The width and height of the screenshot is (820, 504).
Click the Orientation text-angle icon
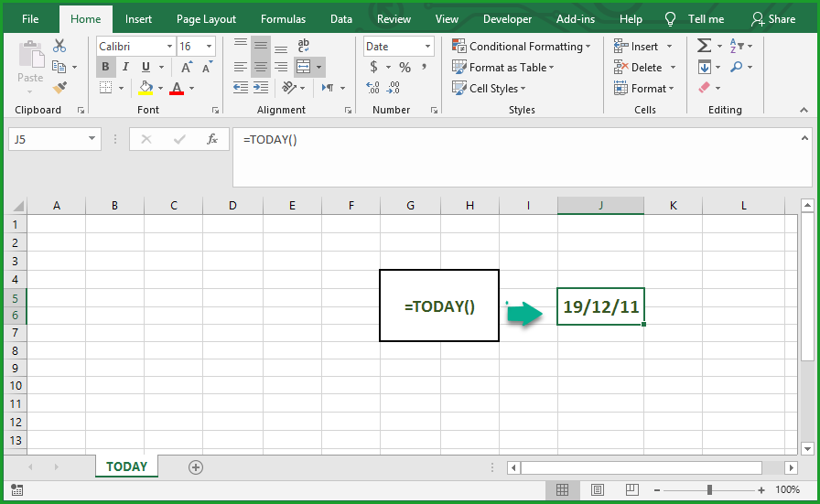pyautogui.click(x=289, y=88)
